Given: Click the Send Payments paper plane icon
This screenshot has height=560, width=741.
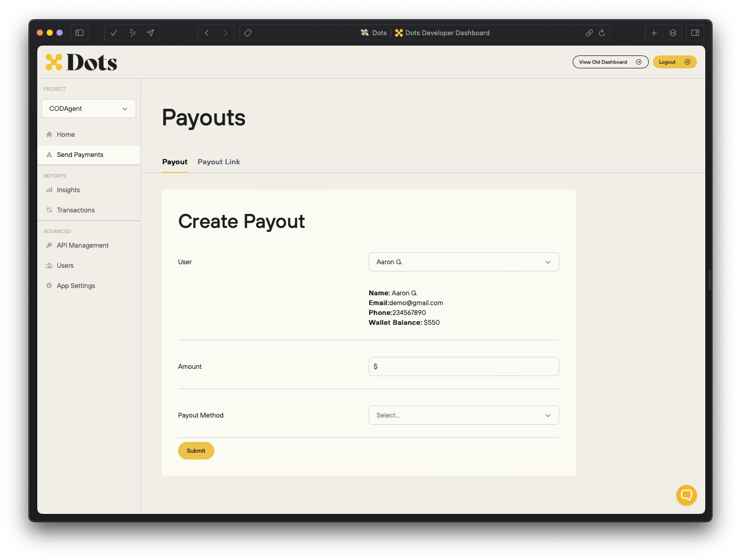Looking at the screenshot, I should 49,154.
